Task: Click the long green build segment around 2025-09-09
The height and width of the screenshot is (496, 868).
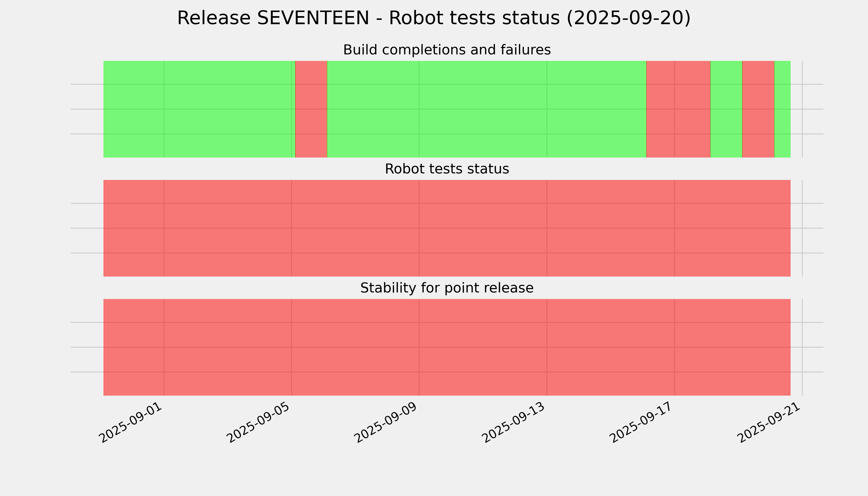Action: pos(486,109)
